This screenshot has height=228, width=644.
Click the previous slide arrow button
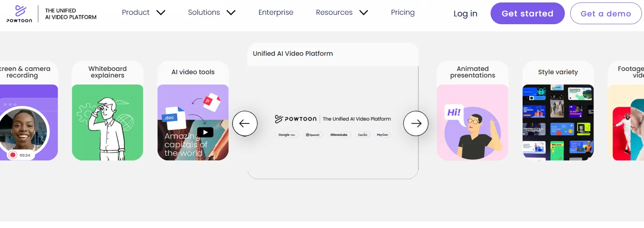coord(245,123)
